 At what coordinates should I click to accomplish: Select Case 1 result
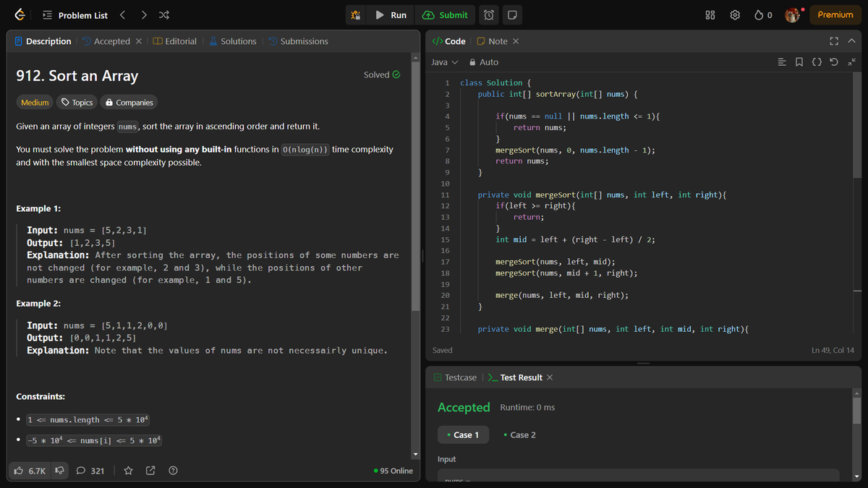(x=463, y=435)
